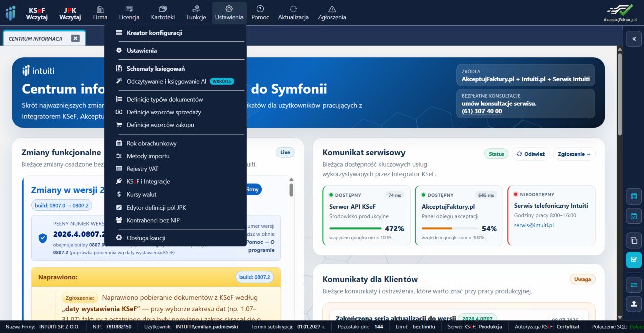The height and width of the screenshot is (333, 644).
Task: Click the Serwer API KSeF progress bar
Action: (x=355, y=228)
